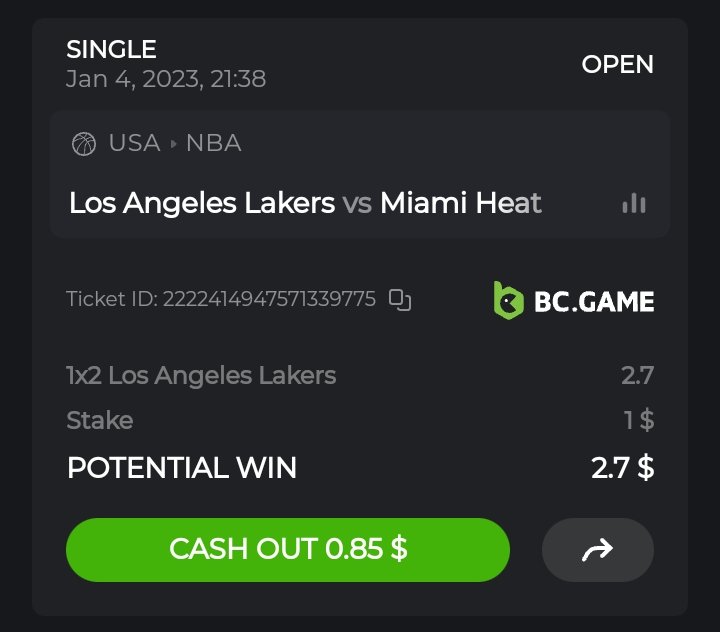720x632 pixels.
Task: Click the 2.7 odds value
Action: pyautogui.click(x=637, y=375)
